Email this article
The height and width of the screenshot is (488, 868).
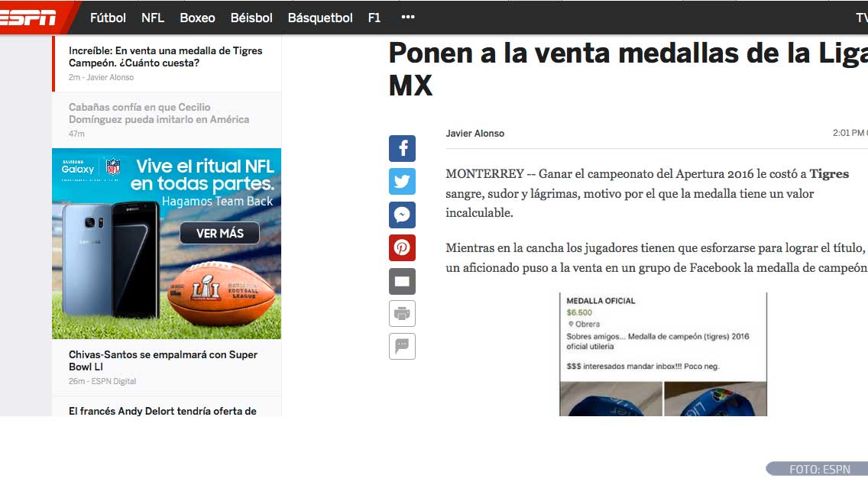(403, 281)
